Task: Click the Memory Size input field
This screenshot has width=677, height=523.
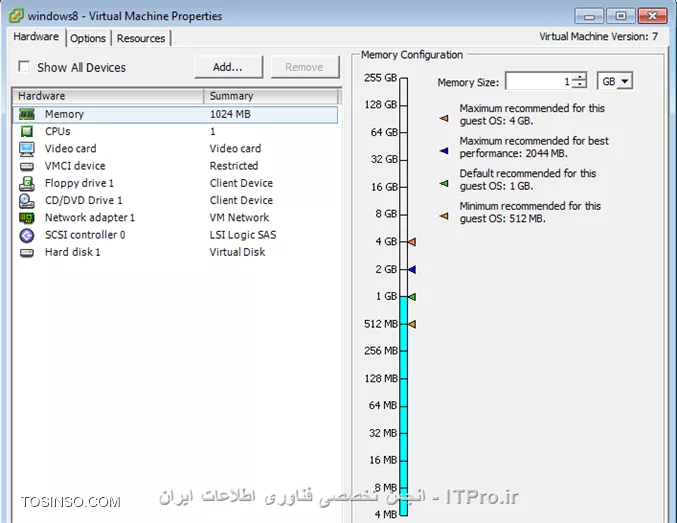Action: pyautogui.click(x=538, y=81)
